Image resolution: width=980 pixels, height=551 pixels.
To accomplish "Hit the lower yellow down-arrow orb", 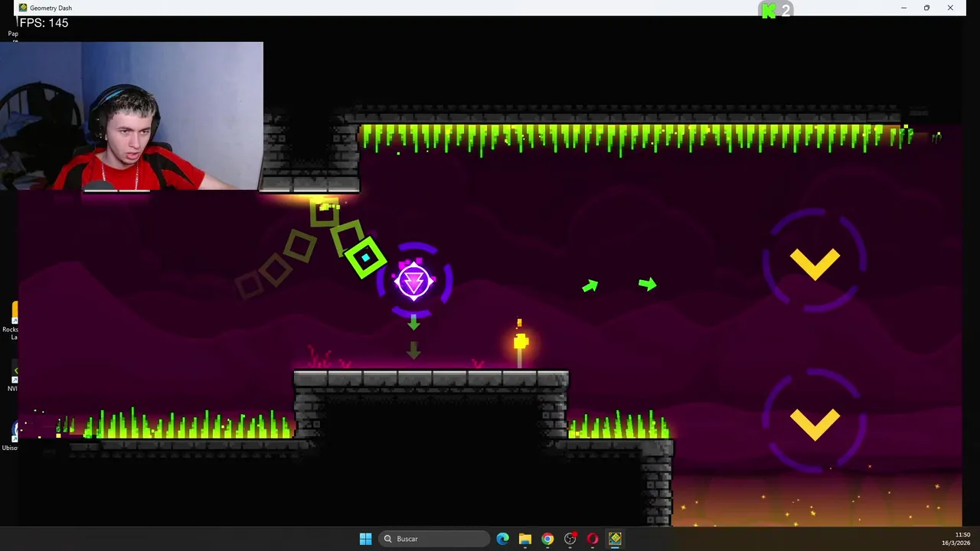I will click(815, 423).
